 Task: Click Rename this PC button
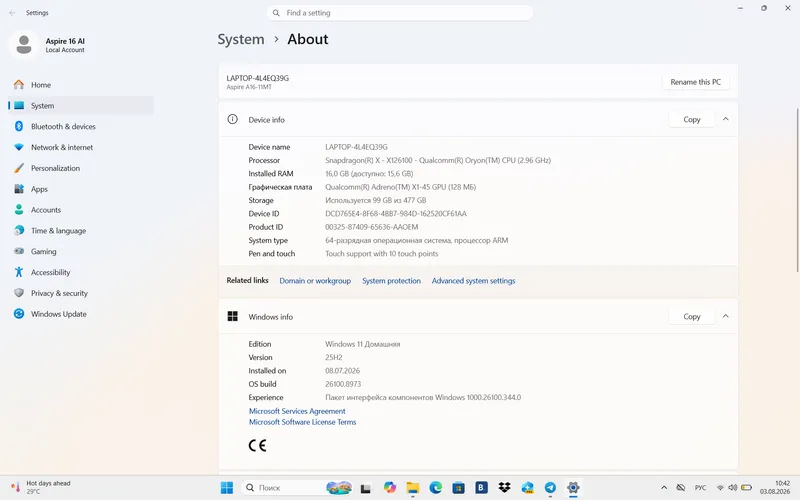point(695,82)
